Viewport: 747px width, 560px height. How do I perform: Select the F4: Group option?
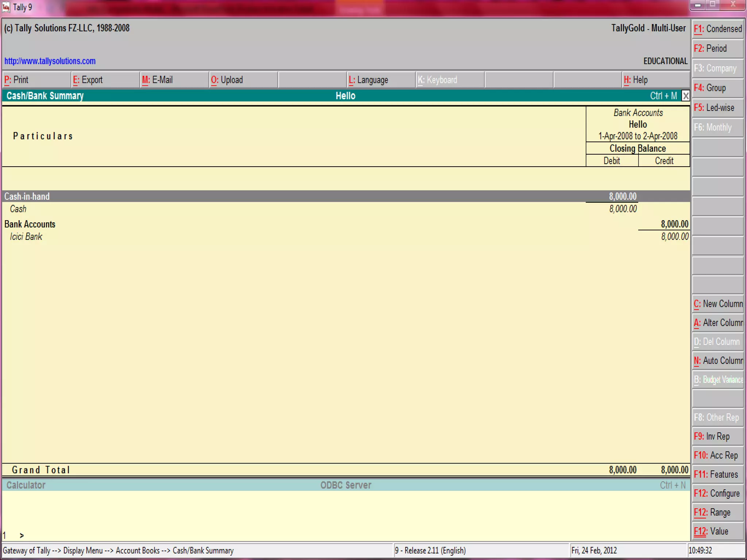click(717, 88)
